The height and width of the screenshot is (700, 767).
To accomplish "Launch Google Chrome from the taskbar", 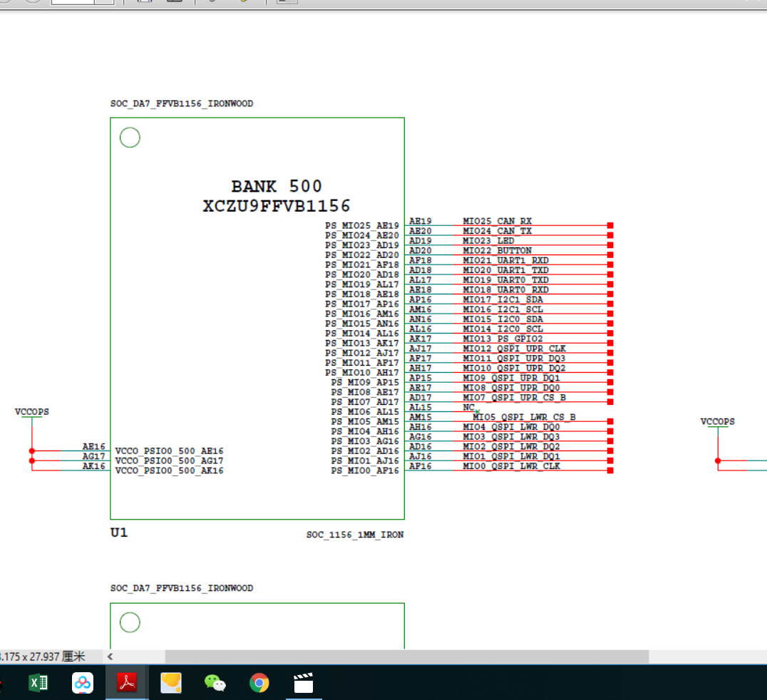I will (259, 683).
